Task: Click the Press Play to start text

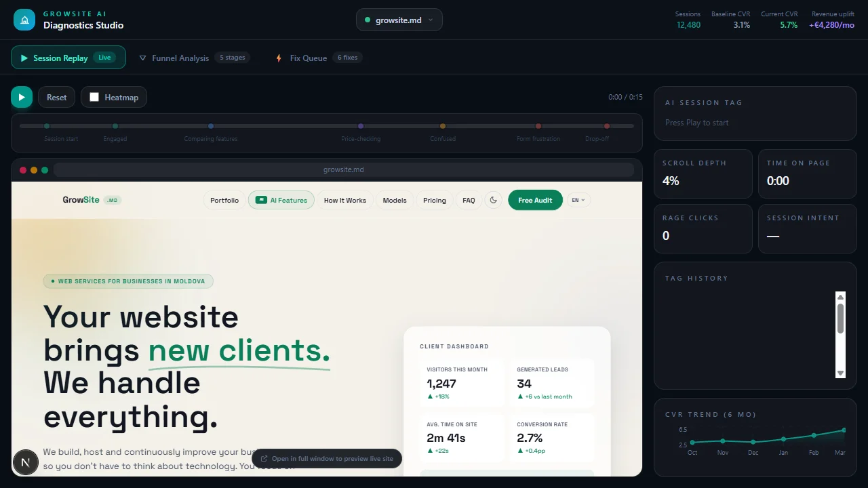Action: coord(697,123)
